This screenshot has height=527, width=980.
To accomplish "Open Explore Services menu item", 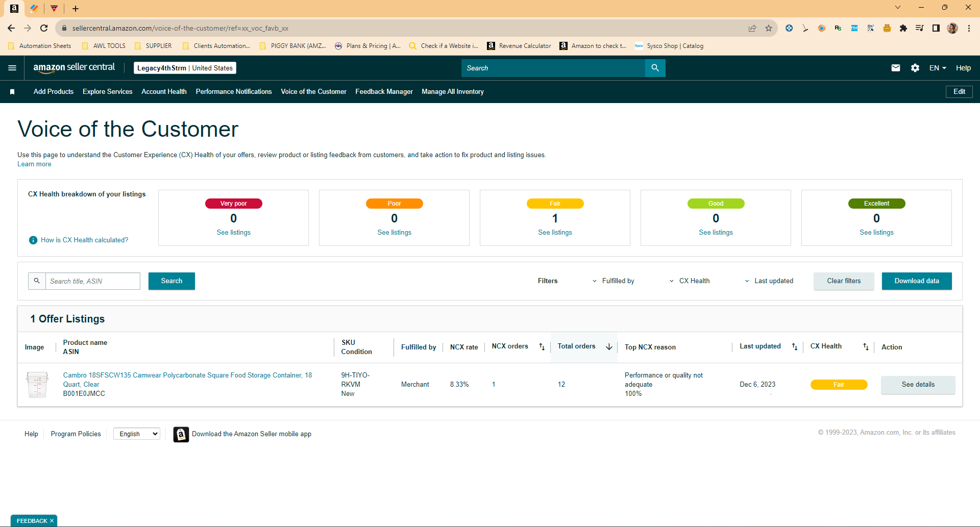I will [x=108, y=92].
